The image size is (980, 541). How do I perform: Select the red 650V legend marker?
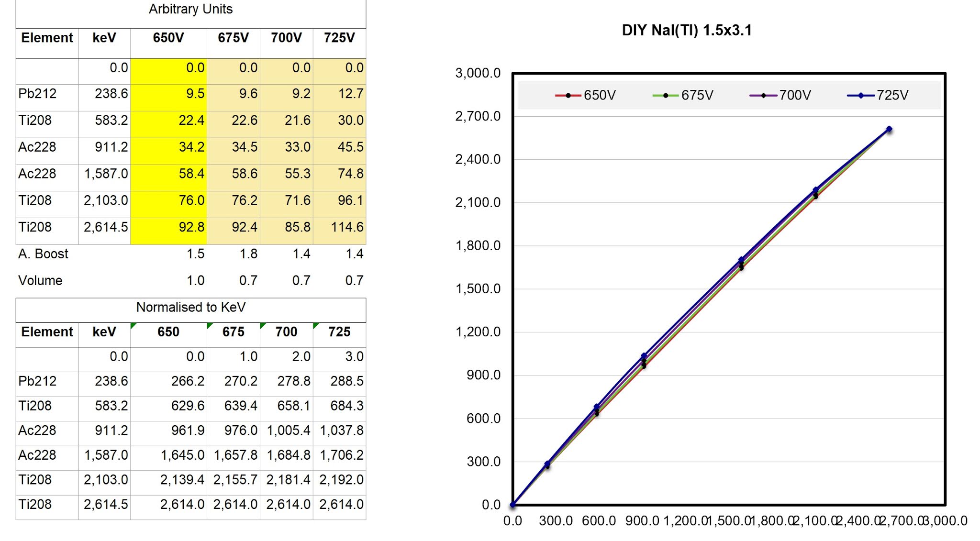click(568, 95)
